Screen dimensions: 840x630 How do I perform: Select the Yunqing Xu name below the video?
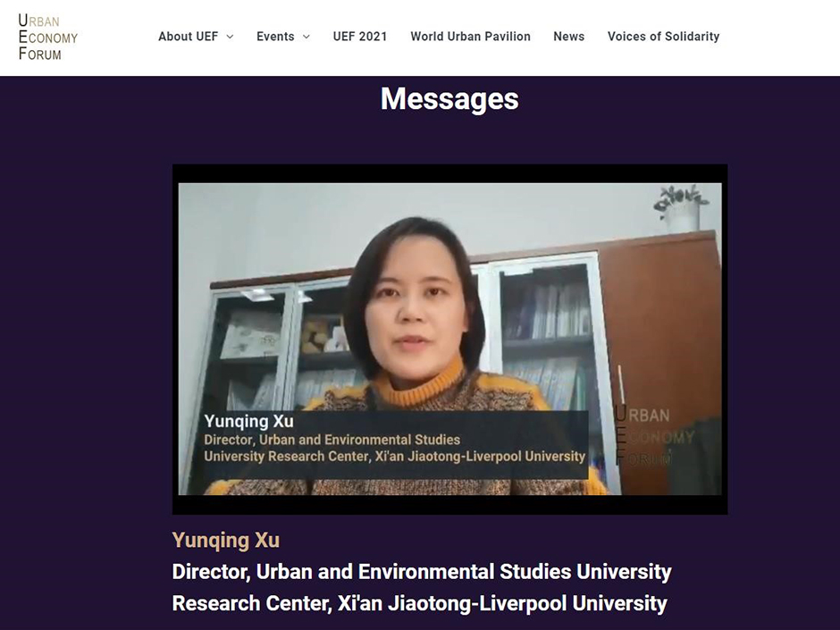(x=225, y=540)
